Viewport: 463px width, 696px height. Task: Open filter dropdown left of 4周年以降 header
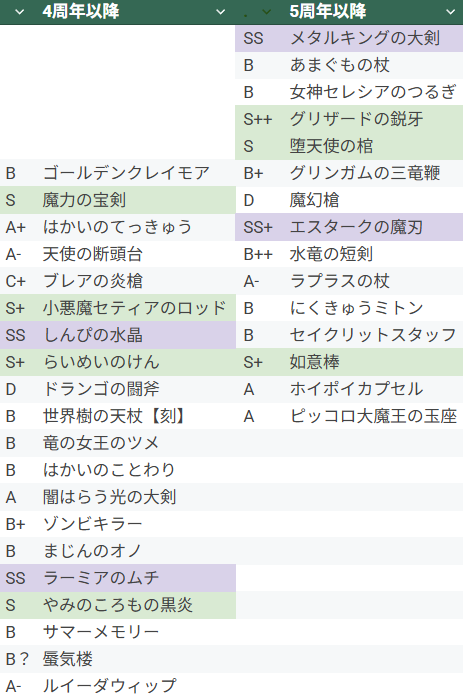[19, 12]
